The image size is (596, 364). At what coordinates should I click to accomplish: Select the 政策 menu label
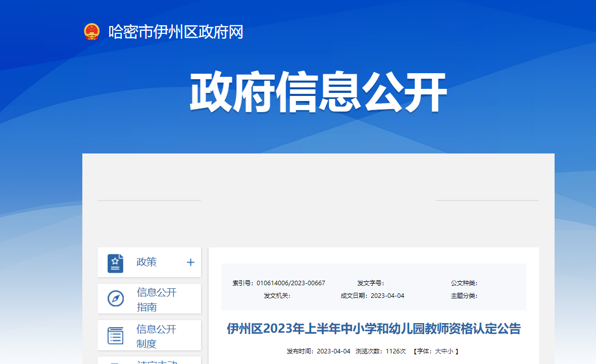[146, 262]
